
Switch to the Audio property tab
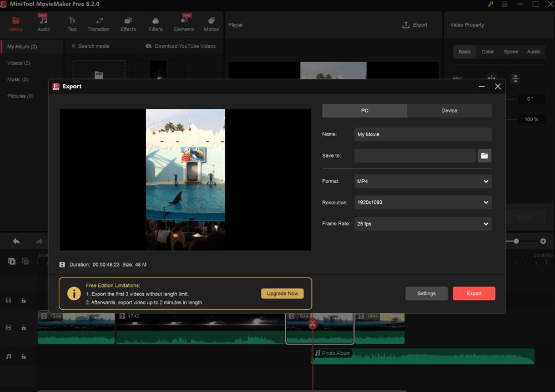click(x=533, y=52)
